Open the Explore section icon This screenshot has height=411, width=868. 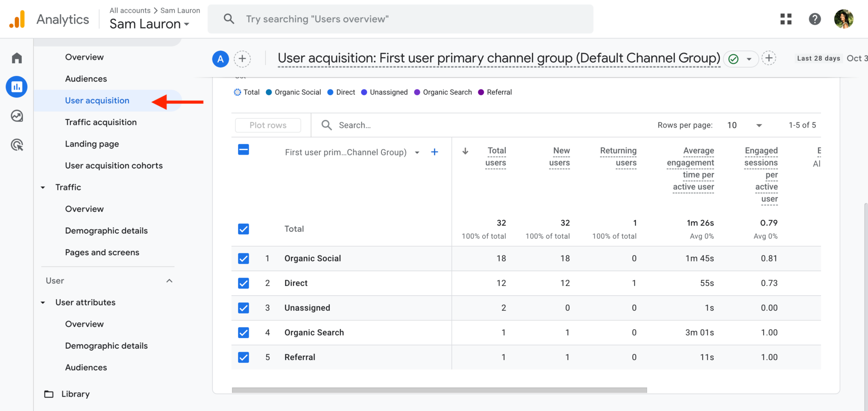pos(17,116)
